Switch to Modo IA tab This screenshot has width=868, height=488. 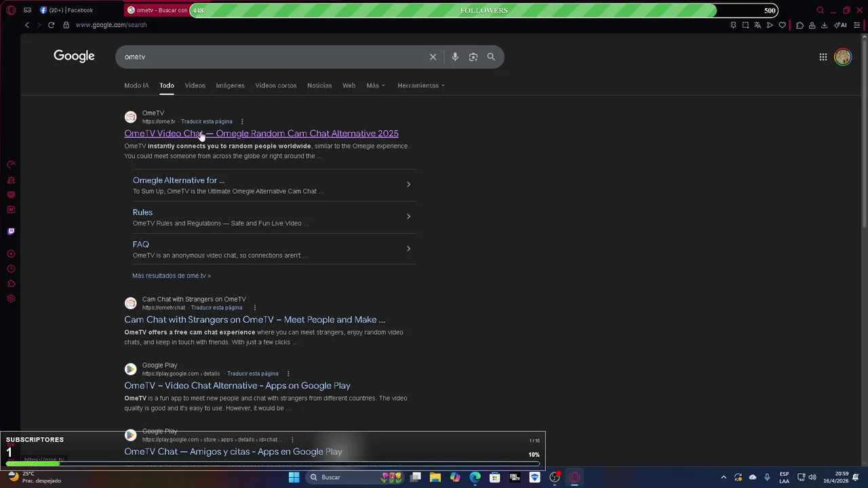click(136, 85)
